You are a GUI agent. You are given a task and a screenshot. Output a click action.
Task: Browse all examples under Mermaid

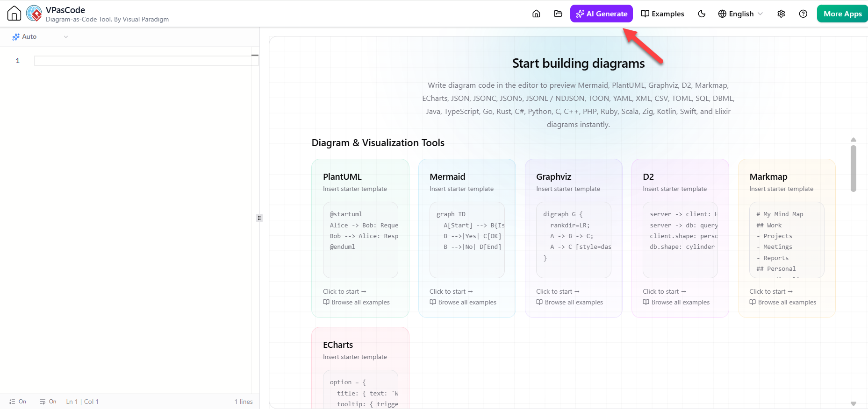(463, 302)
